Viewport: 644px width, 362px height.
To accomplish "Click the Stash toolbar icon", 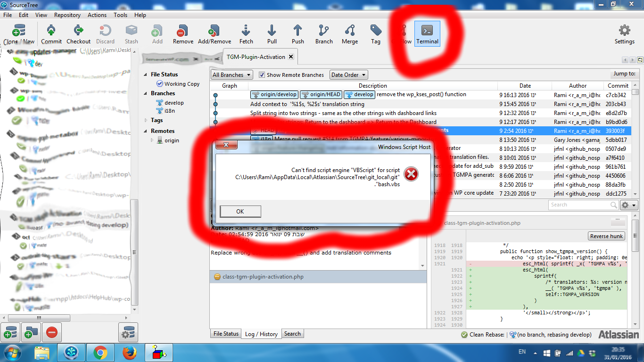I will pos(132,34).
